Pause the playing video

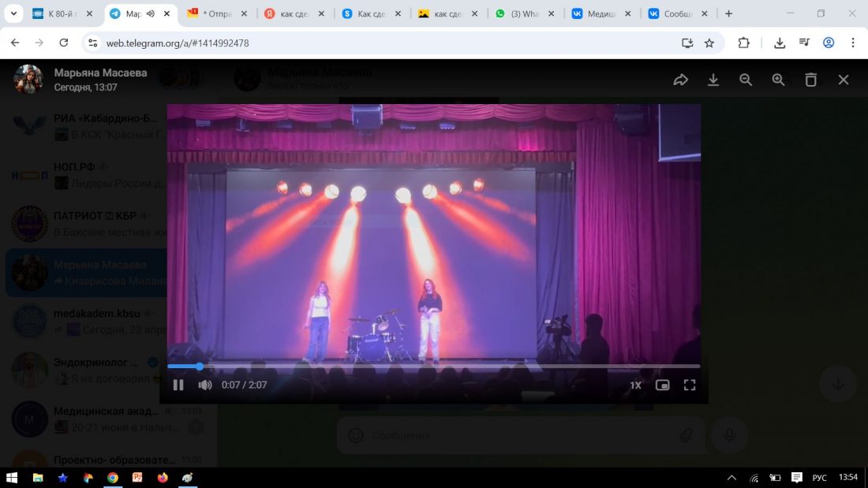[x=178, y=385]
